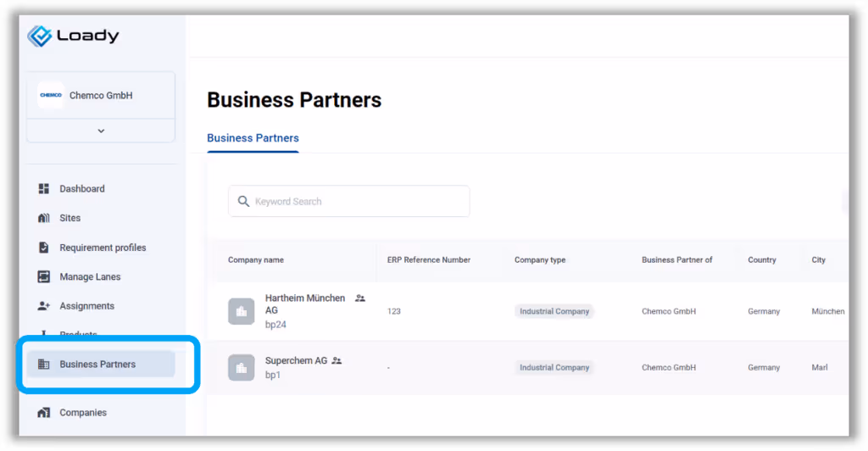Go to Sites in the sidebar

[x=70, y=218]
